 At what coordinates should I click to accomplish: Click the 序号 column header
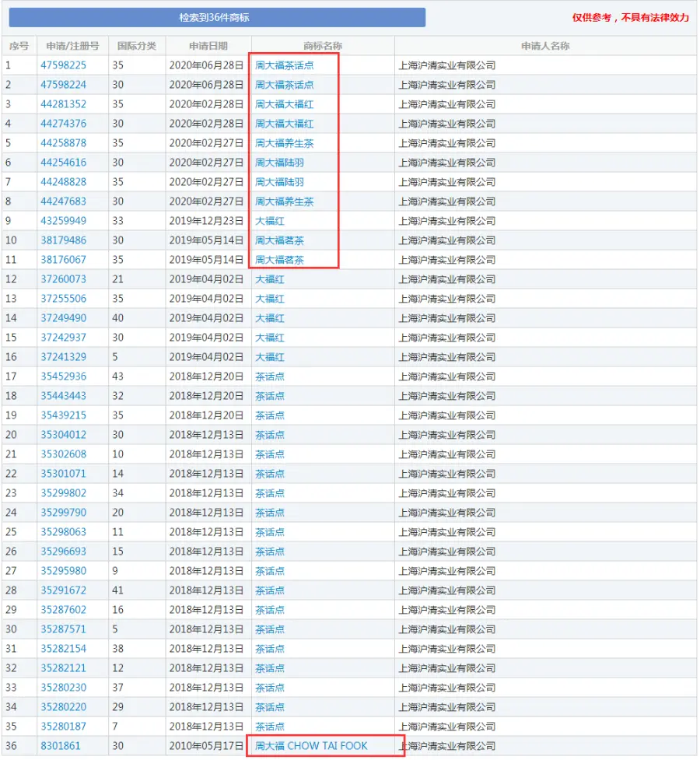(19, 46)
